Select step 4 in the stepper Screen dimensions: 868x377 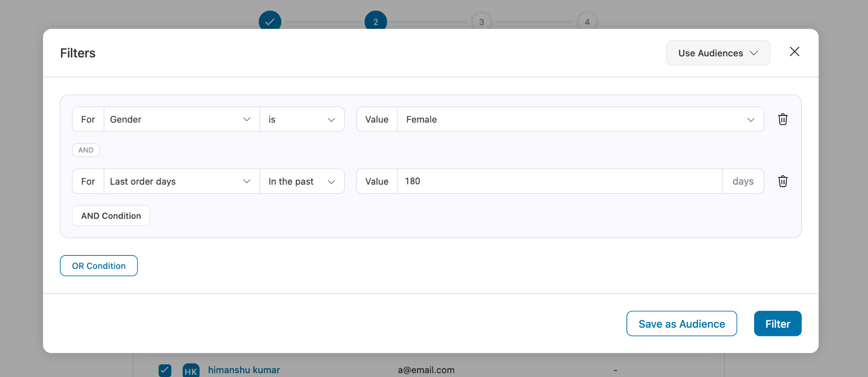tap(587, 22)
